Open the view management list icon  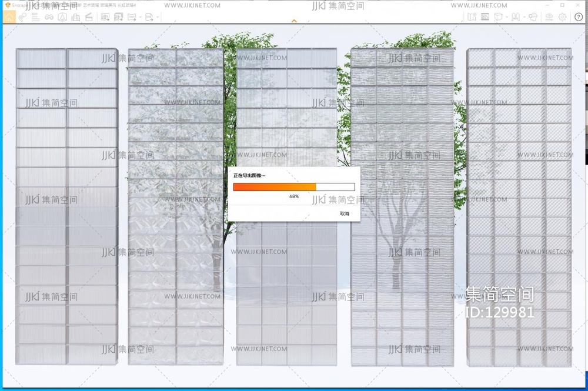coord(35,17)
